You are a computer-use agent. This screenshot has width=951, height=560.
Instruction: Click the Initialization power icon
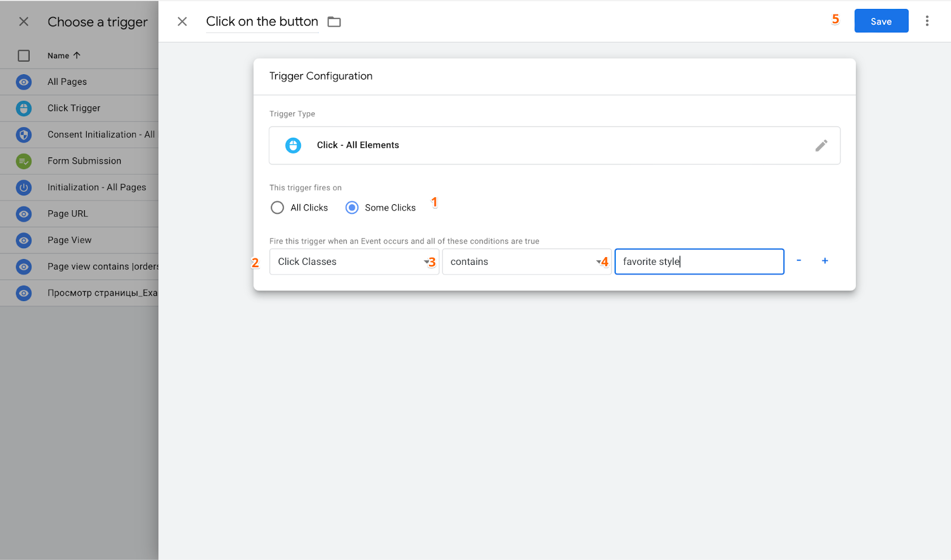point(24,188)
